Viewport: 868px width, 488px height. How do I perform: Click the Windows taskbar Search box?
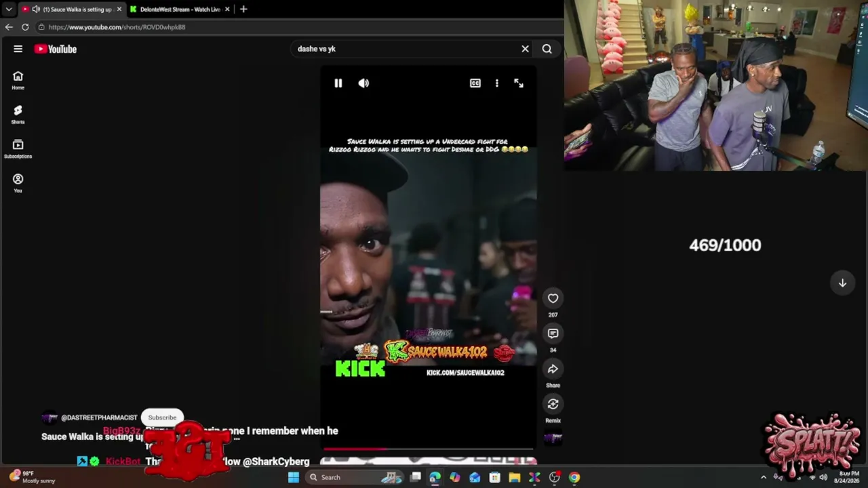[x=355, y=477]
